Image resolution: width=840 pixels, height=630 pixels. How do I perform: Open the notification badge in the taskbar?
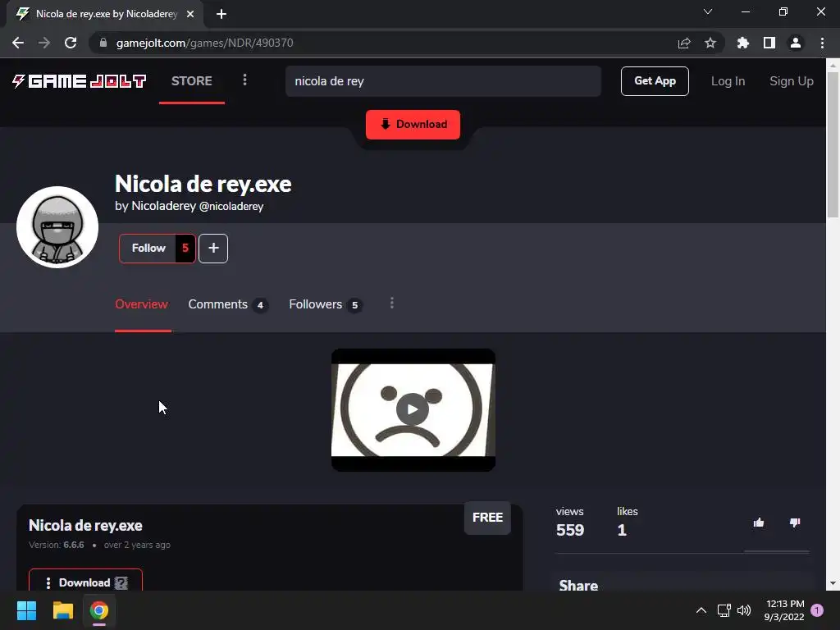coord(817,610)
